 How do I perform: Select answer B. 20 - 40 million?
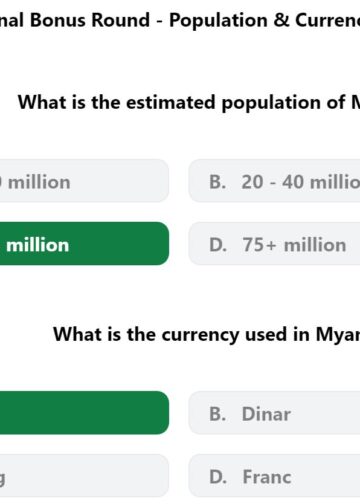274,181
